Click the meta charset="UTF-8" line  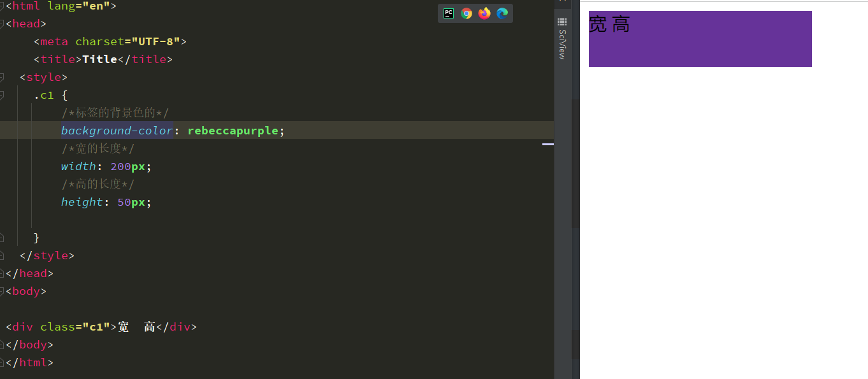coord(110,41)
